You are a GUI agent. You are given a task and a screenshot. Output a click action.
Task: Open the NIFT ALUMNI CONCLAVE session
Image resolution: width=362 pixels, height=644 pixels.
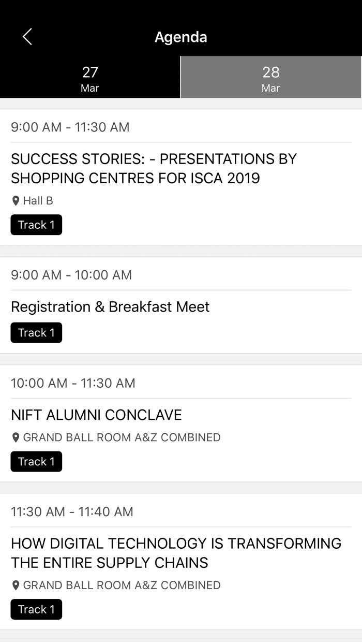96,415
